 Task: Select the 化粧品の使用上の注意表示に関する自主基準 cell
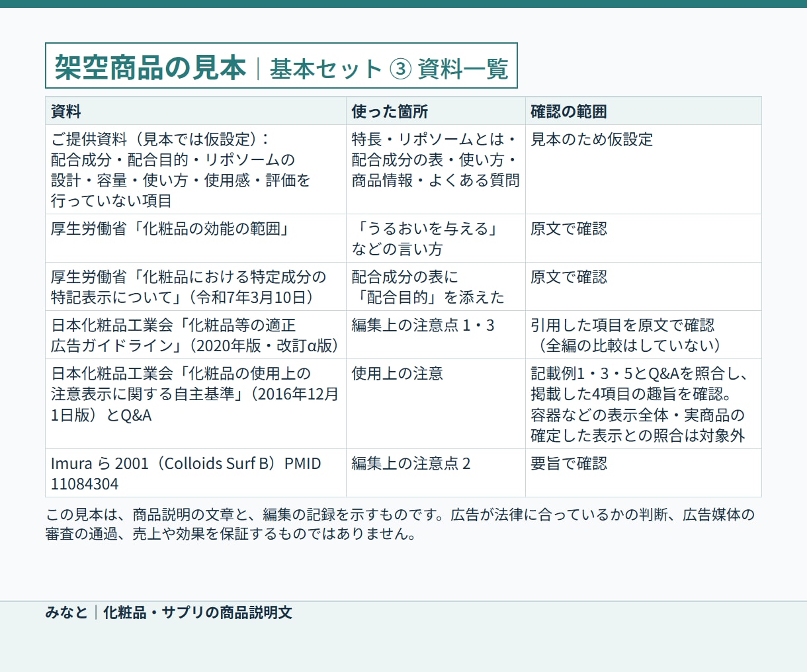point(196,404)
